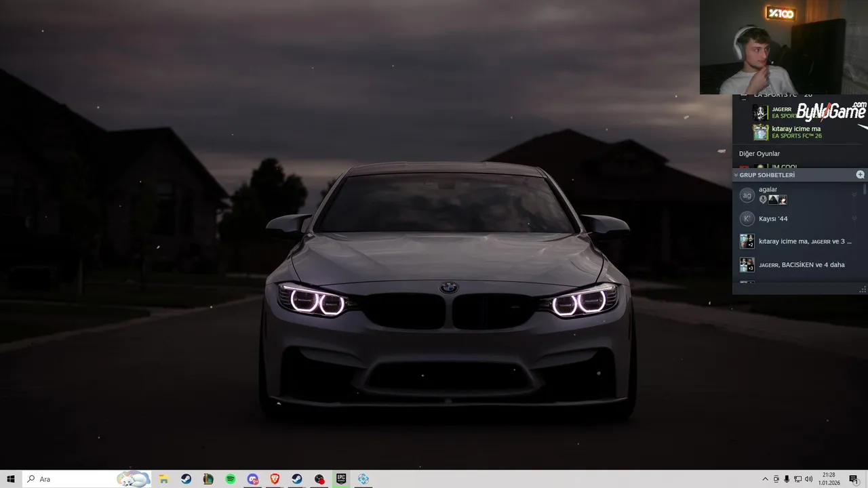868x488 pixels.
Task: Click the Meet Now camera tray icon
Action: (x=776, y=479)
